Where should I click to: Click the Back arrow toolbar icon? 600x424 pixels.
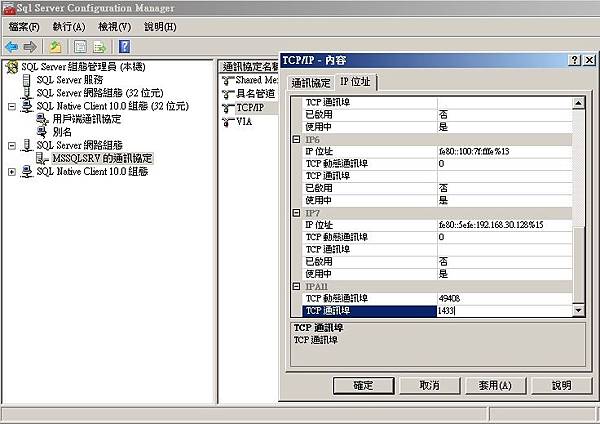12,47
